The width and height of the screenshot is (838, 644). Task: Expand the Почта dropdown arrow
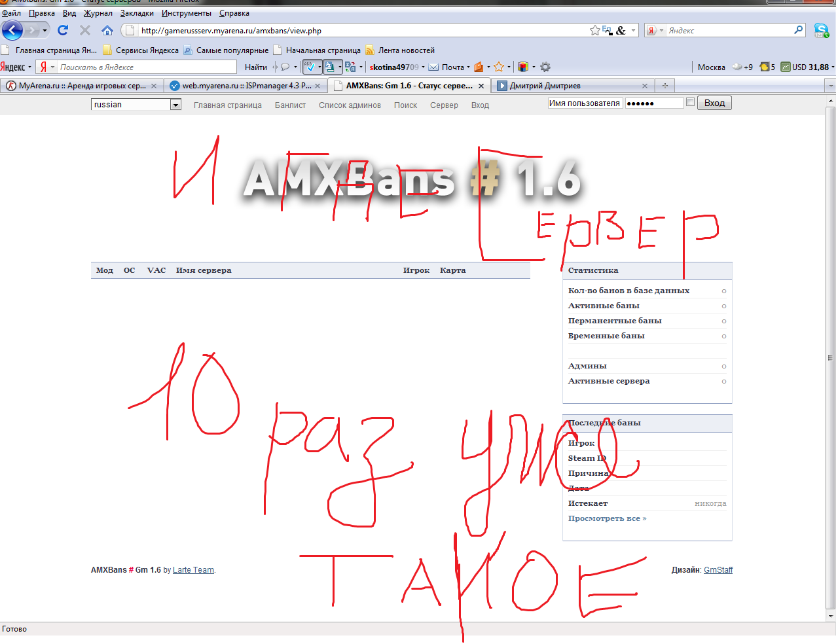click(x=468, y=67)
